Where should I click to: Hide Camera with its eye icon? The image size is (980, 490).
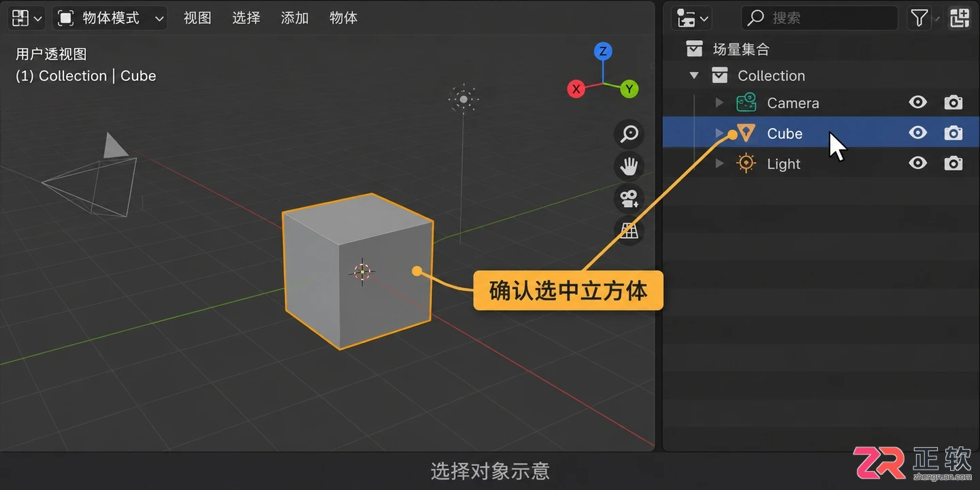[918, 102]
